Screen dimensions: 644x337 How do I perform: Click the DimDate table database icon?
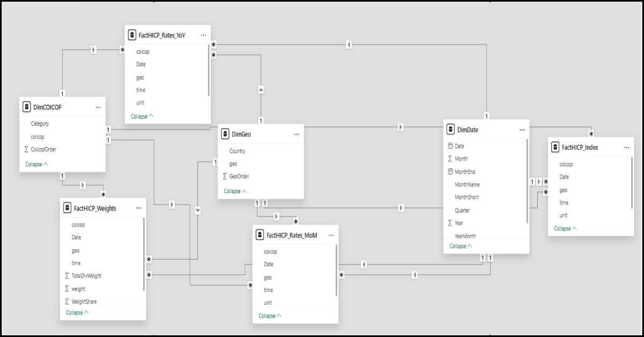(x=451, y=129)
